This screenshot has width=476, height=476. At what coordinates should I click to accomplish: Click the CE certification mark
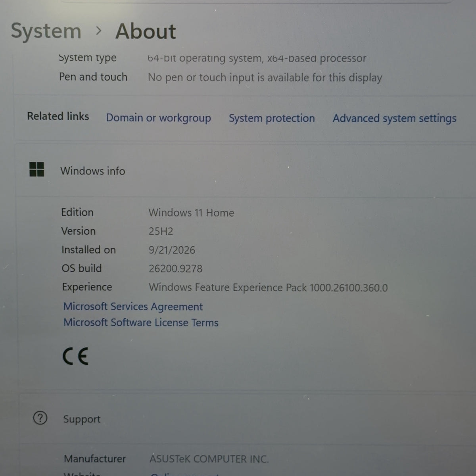click(x=75, y=356)
